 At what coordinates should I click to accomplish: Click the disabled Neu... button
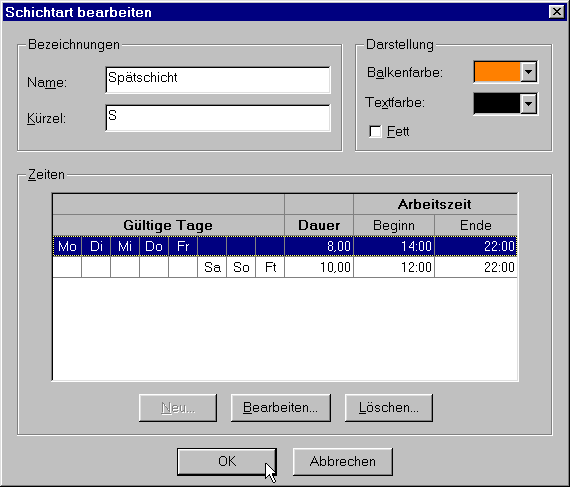coord(178,408)
